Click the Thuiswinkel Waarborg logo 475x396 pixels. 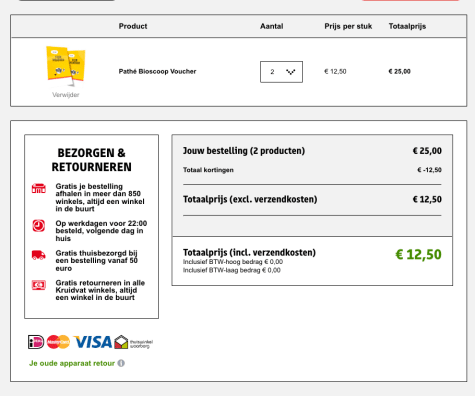click(134, 342)
